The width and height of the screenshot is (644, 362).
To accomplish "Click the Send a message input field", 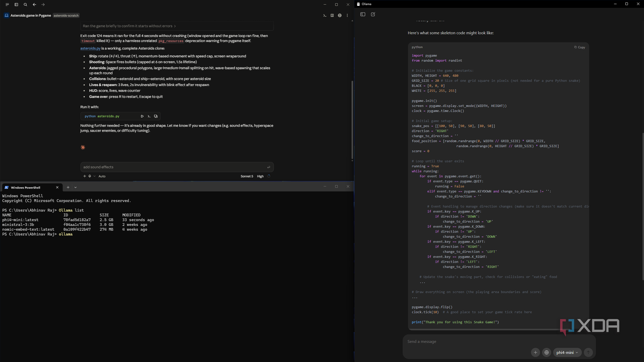I will click(499, 342).
